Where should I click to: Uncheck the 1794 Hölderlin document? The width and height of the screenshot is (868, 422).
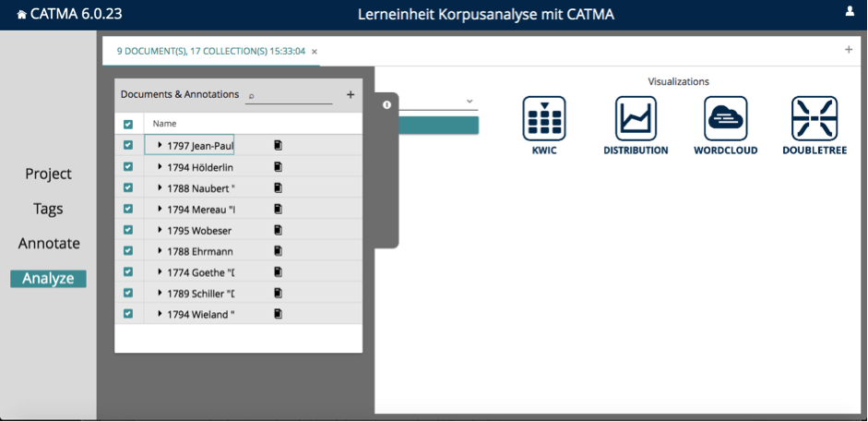coord(128,166)
